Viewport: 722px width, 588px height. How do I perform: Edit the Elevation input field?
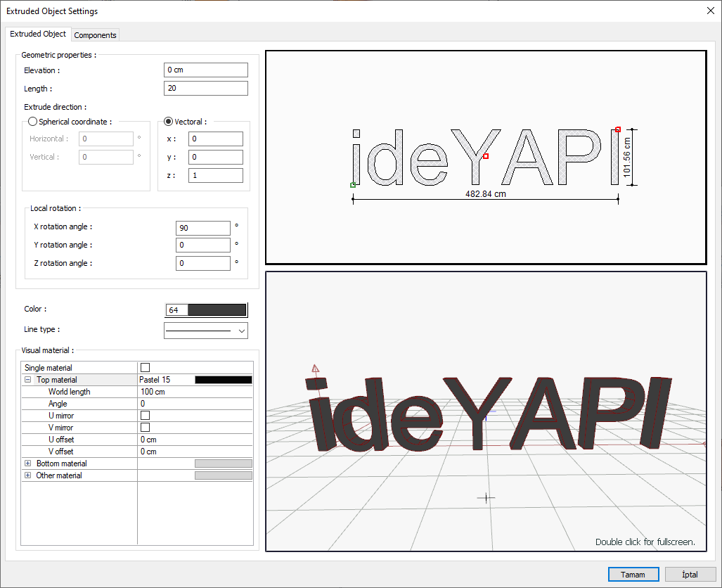tap(205, 70)
